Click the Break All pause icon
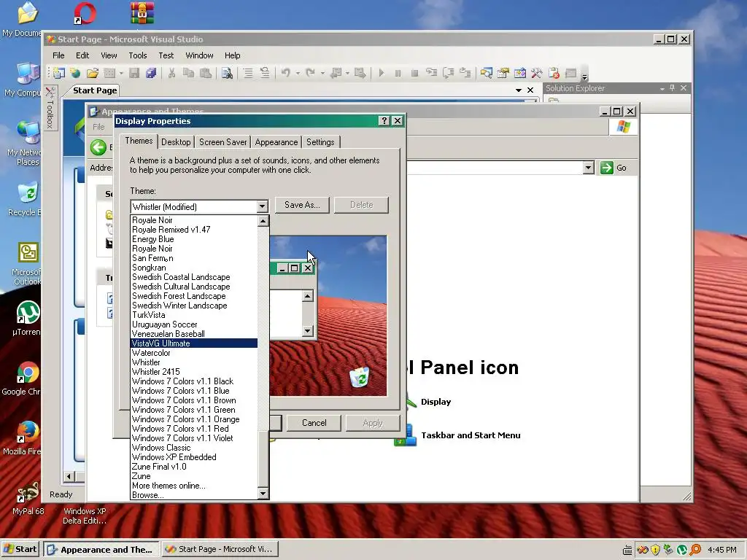This screenshot has height=560, width=747. tap(398, 73)
